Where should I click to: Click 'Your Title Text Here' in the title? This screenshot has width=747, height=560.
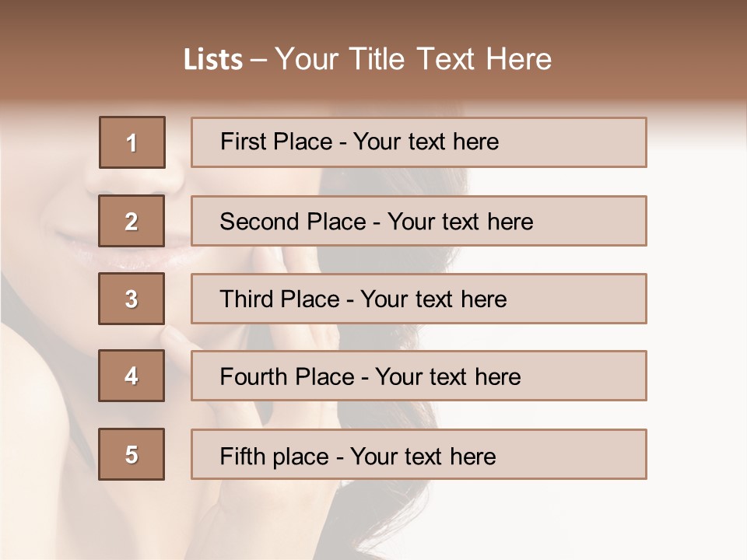[x=413, y=59]
